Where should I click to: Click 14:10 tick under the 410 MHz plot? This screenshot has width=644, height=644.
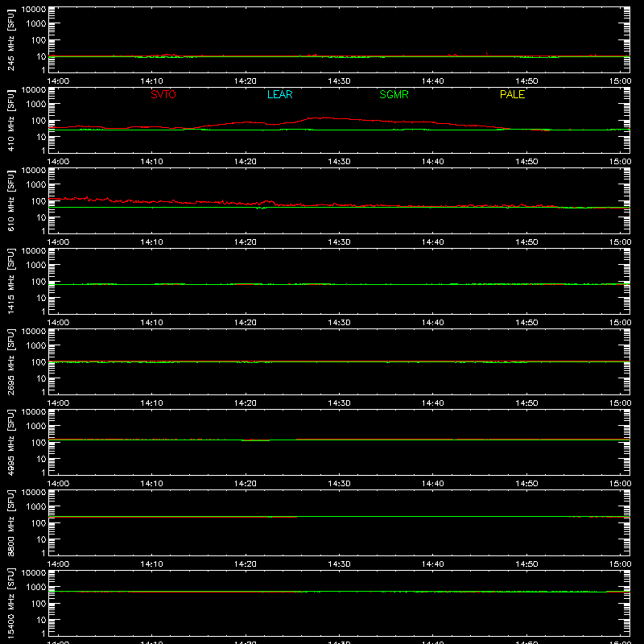tap(151, 162)
